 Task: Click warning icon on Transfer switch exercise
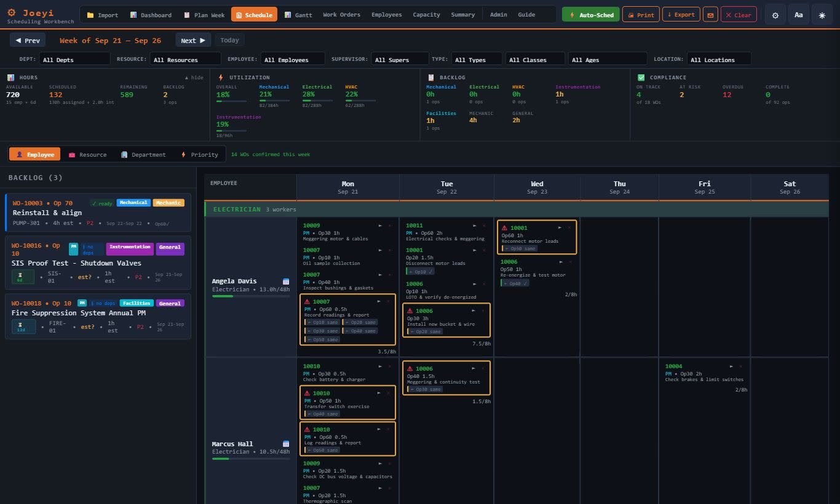pyautogui.click(x=307, y=393)
